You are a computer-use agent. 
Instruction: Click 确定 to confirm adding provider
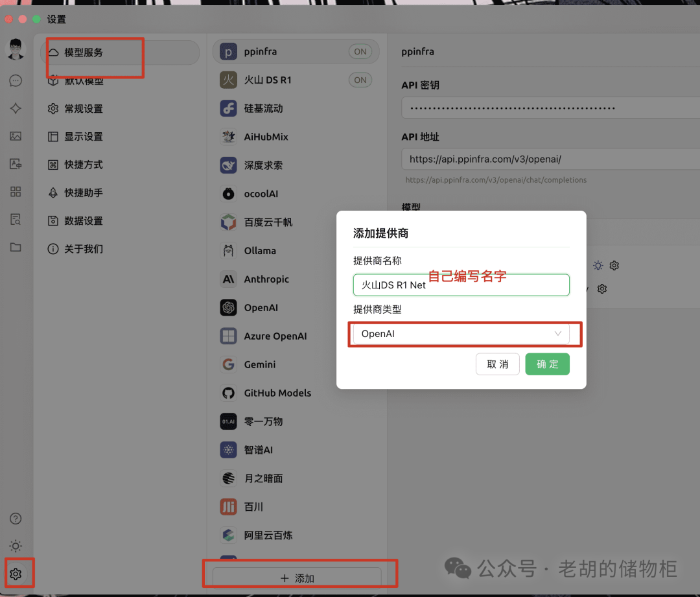coord(547,364)
